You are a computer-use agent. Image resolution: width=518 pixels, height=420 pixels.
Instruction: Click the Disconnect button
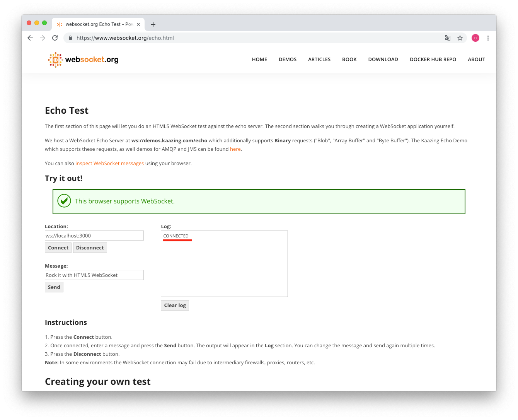coord(90,248)
